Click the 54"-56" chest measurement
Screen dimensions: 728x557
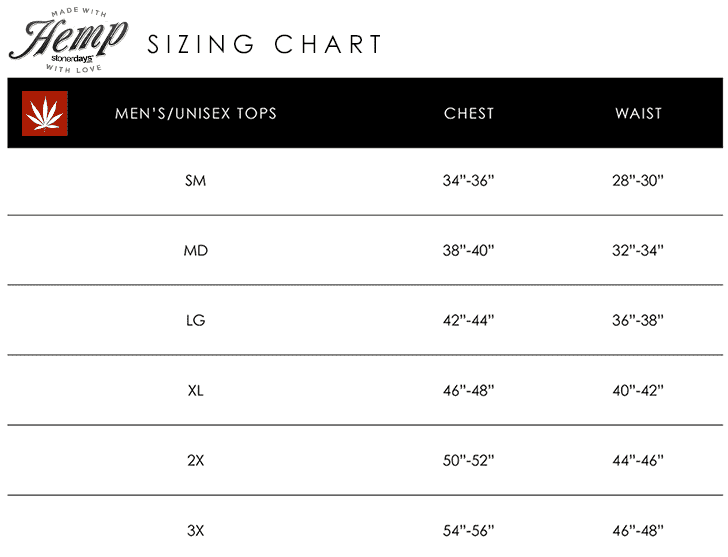point(469,530)
